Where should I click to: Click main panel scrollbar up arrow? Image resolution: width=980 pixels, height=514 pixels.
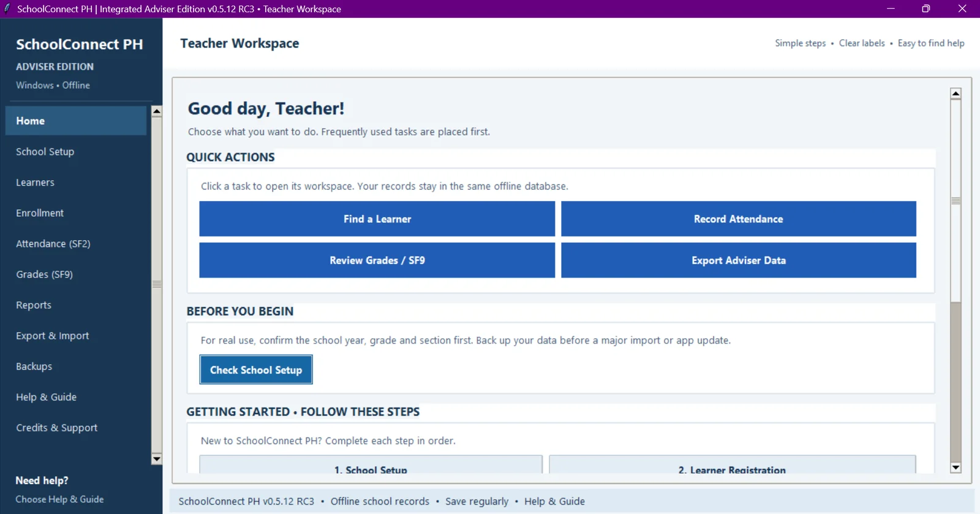pos(956,94)
